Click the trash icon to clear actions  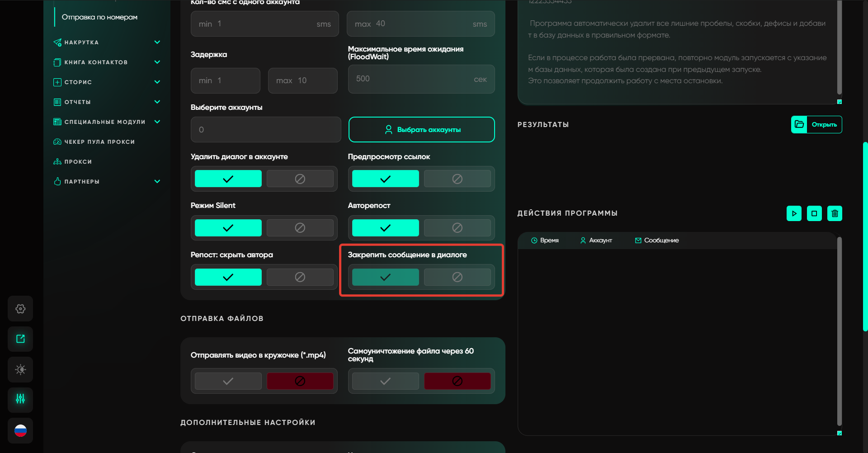pyautogui.click(x=835, y=213)
